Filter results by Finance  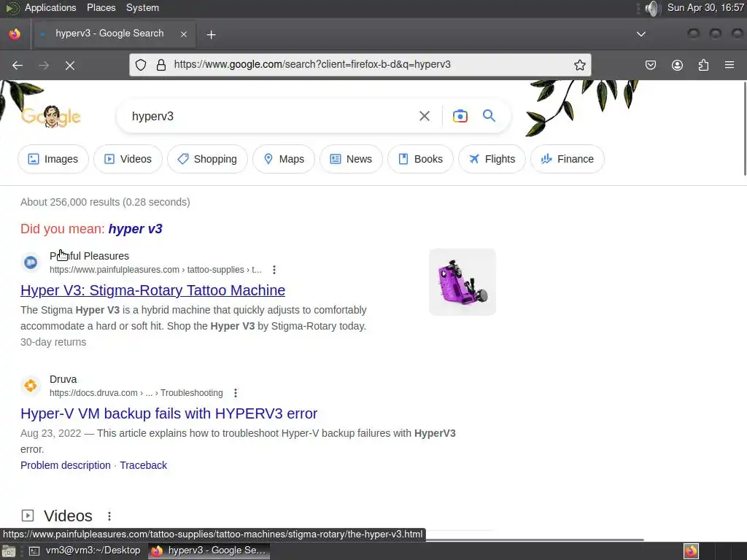tap(568, 159)
